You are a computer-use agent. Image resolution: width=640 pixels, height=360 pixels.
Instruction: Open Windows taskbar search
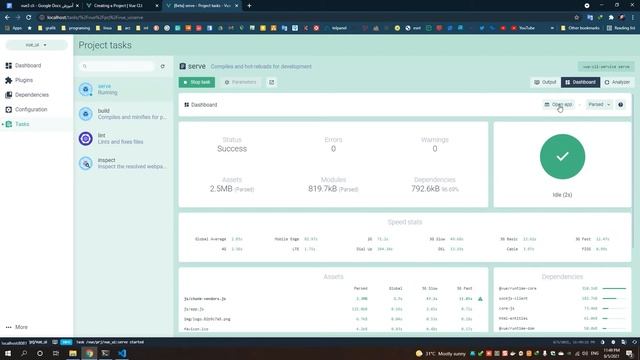(x=24, y=353)
